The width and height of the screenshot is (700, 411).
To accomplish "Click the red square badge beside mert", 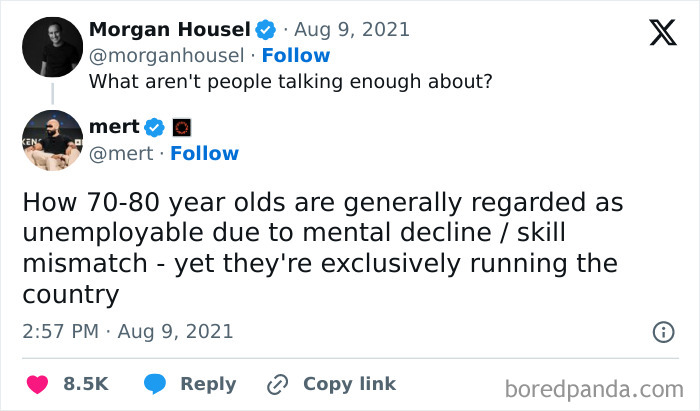I will (x=182, y=127).
